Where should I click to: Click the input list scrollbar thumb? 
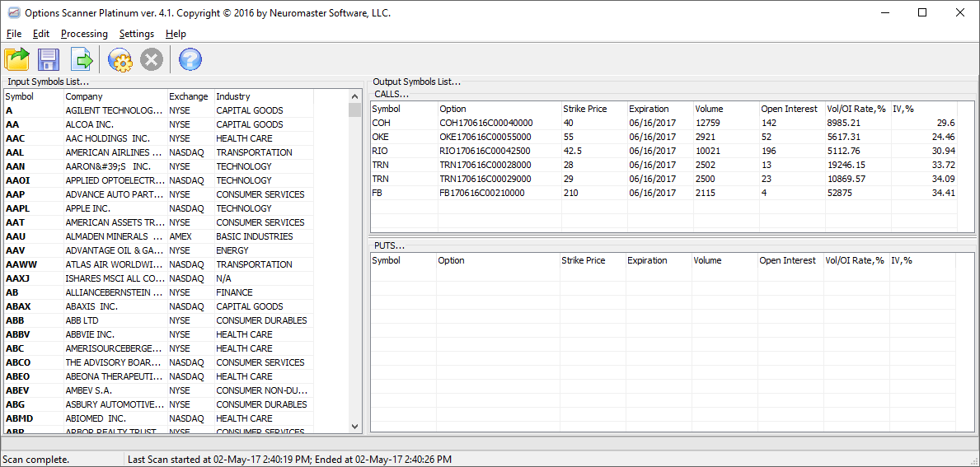(x=355, y=110)
